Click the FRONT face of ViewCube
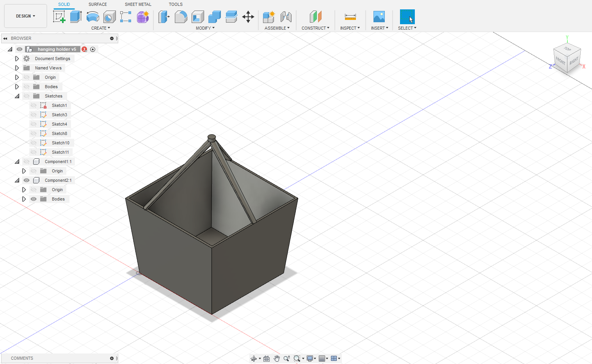Image resolution: width=592 pixels, height=364 pixels. [x=560, y=61]
